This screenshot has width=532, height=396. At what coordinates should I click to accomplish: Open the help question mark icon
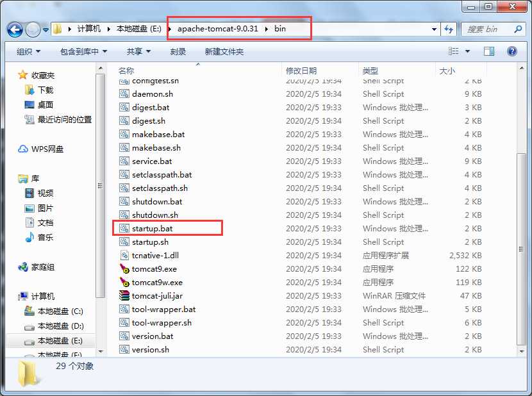pyautogui.click(x=512, y=51)
